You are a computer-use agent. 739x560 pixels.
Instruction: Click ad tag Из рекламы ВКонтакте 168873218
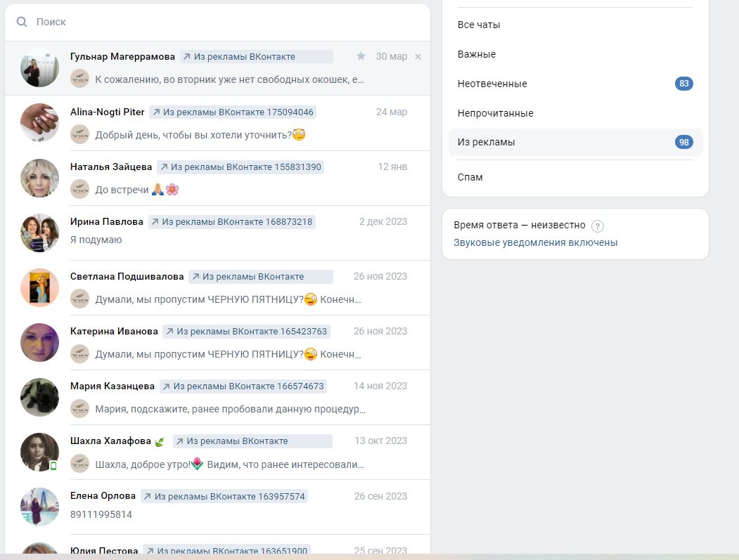pyautogui.click(x=232, y=222)
